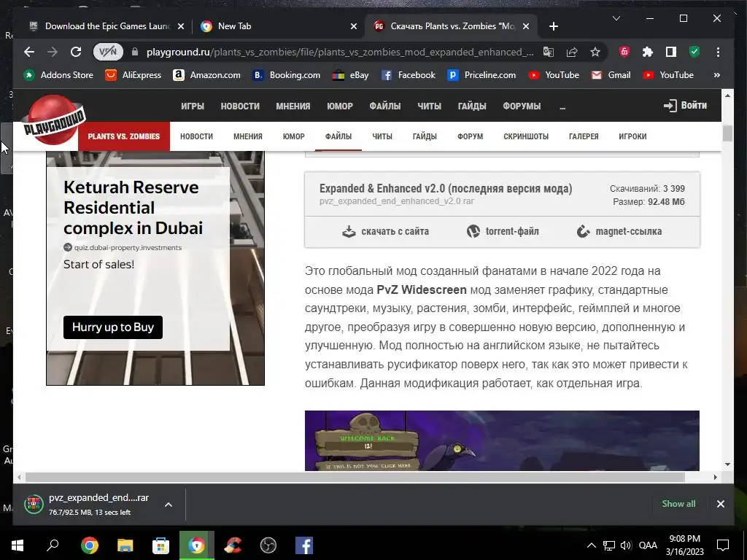Click the green shield extension icon

click(694, 52)
